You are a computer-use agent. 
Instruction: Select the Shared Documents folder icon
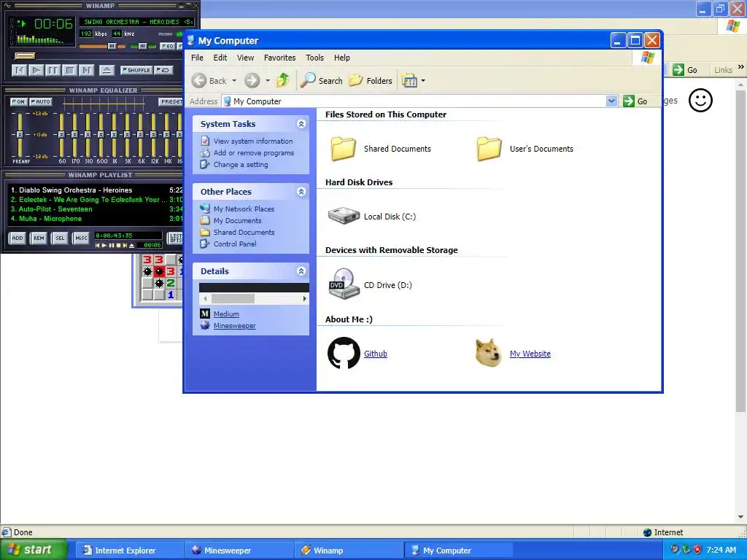pos(344,149)
